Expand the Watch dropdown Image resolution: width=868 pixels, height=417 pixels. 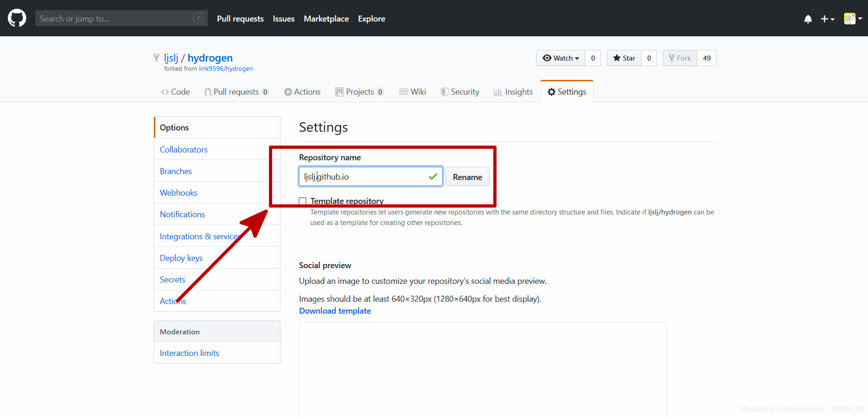coord(560,58)
